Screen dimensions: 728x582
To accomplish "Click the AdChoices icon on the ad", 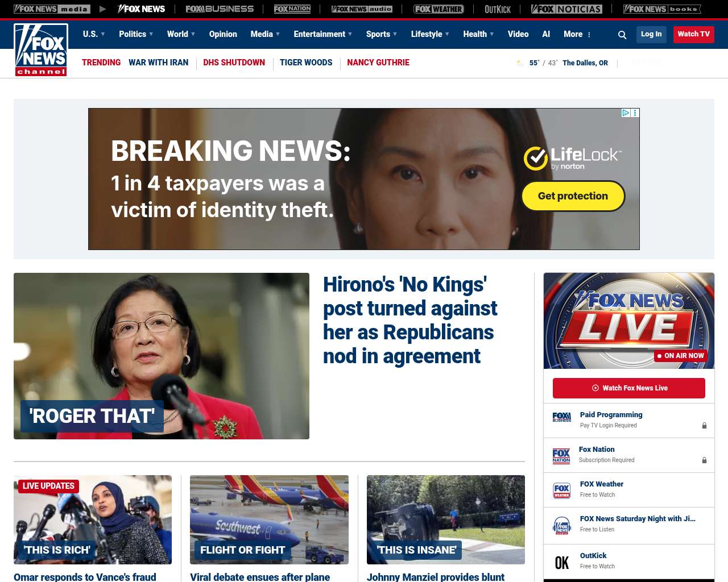I will tap(626, 113).
